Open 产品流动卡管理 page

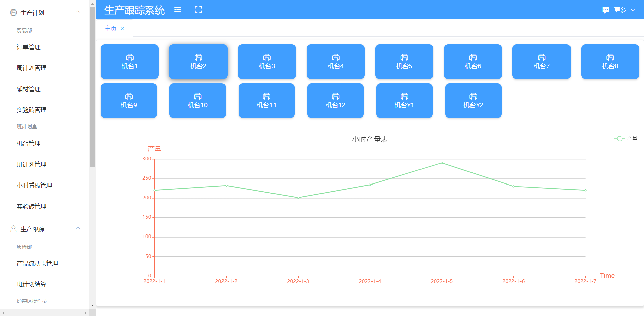click(x=37, y=264)
